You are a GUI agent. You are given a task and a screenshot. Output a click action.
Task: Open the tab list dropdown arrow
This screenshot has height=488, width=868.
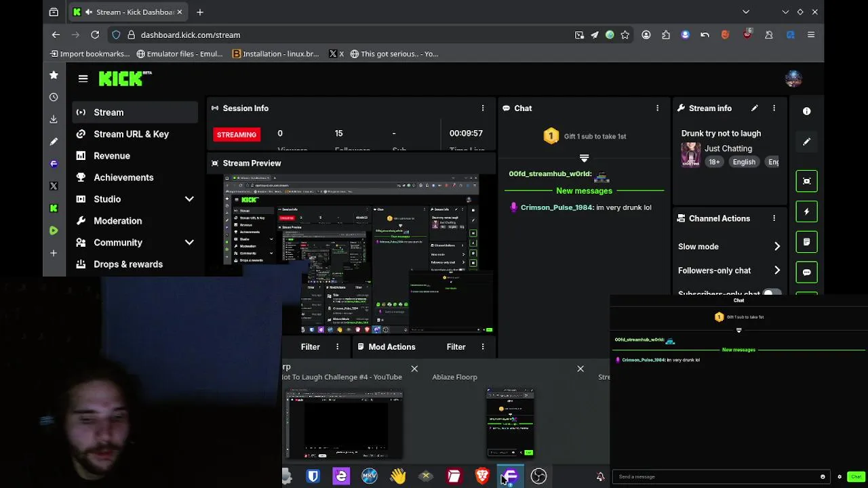click(746, 12)
